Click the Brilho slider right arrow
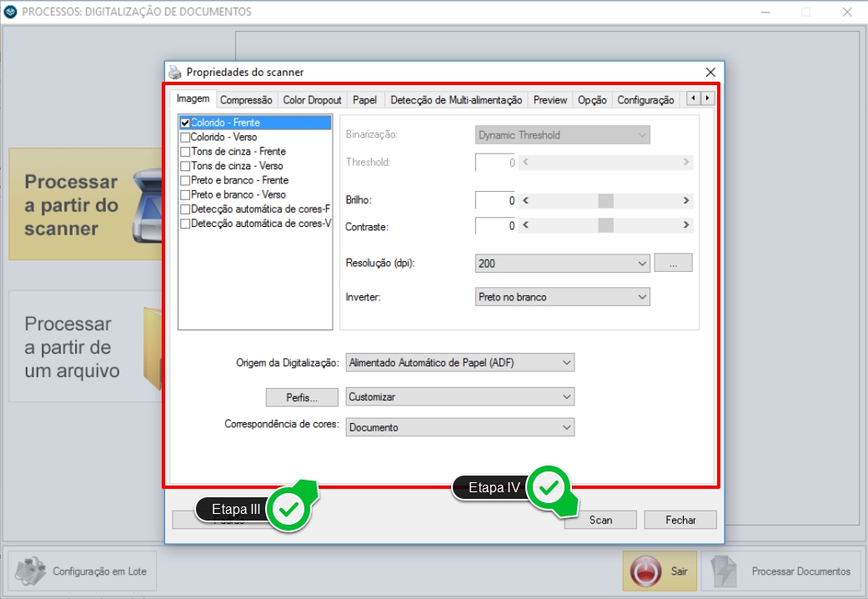 [686, 200]
